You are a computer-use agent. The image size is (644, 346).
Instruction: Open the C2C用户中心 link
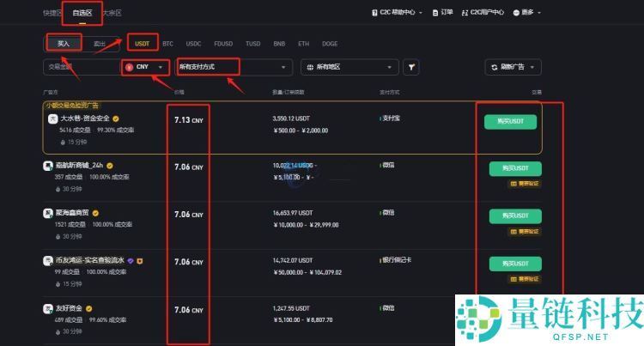(487, 13)
